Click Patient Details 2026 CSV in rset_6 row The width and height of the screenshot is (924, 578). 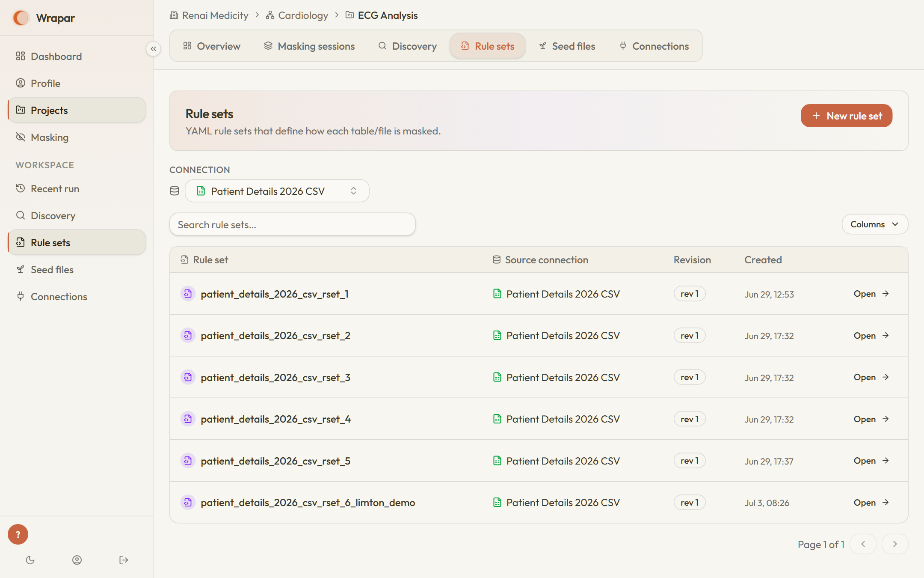pos(563,503)
